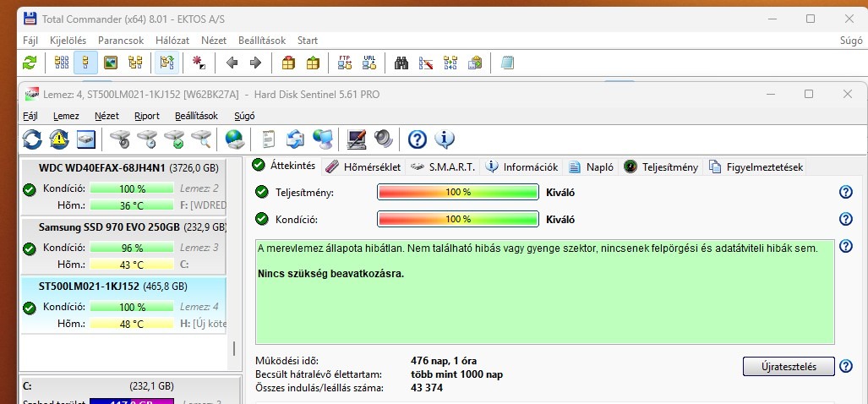Open the S.M.A.R.T. tab
Screen dimensions: 868x404
pyautogui.click(x=443, y=167)
